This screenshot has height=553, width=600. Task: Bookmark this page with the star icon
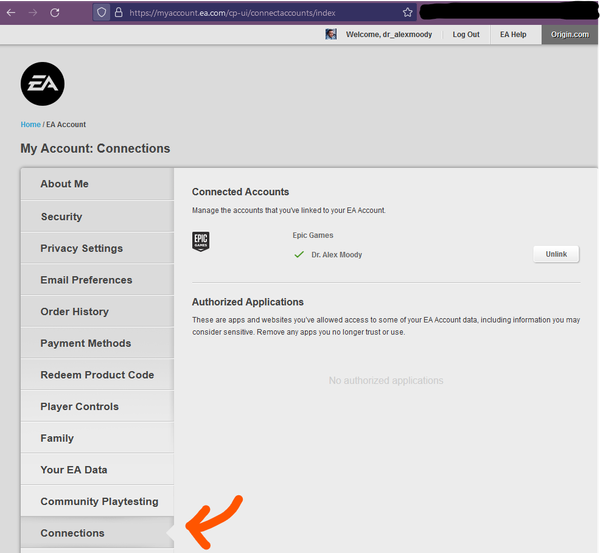[x=408, y=13]
